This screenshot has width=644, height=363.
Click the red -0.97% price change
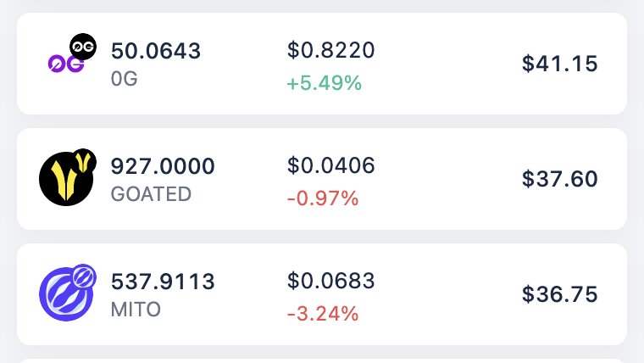click(323, 198)
